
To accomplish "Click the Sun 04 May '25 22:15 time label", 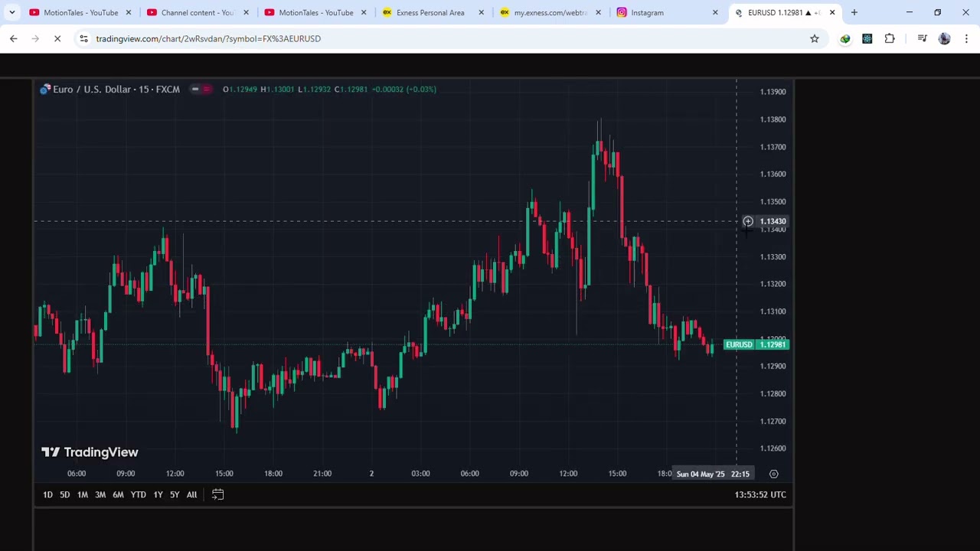I will (x=713, y=474).
